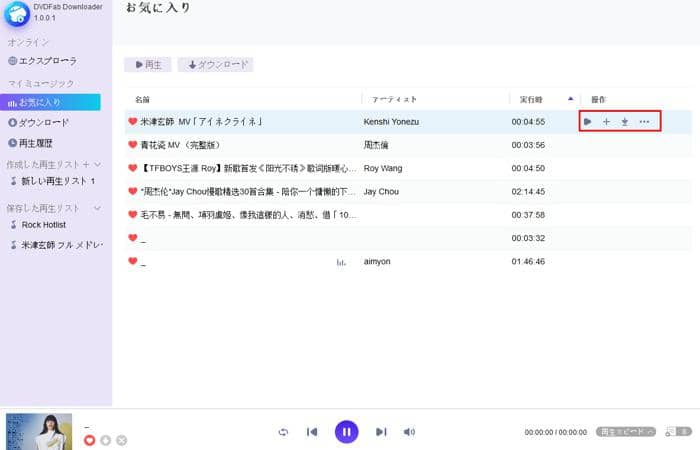Skip to the previous track
700x450 pixels.
(x=313, y=432)
